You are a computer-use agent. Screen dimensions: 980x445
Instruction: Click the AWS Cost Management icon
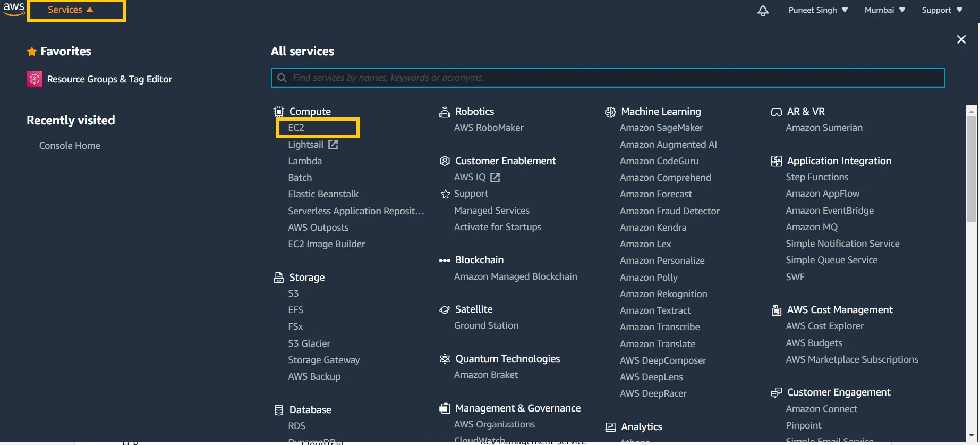point(777,310)
